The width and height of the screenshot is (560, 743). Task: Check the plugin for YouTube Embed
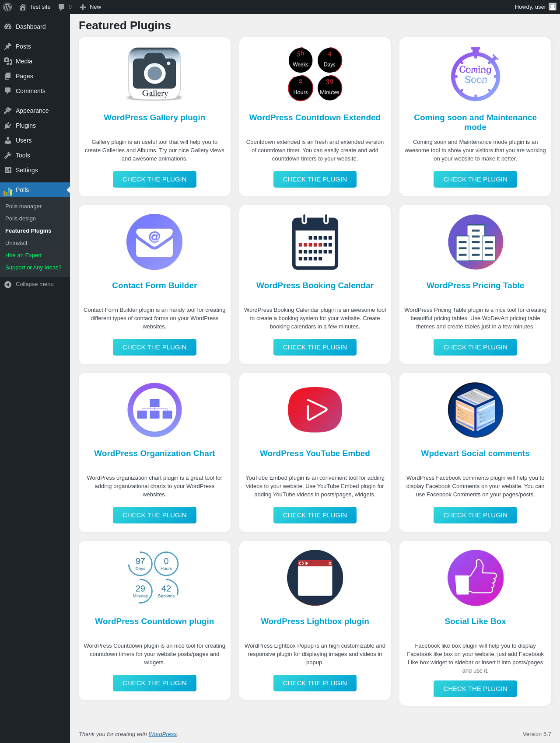click(x=315, y=515)
